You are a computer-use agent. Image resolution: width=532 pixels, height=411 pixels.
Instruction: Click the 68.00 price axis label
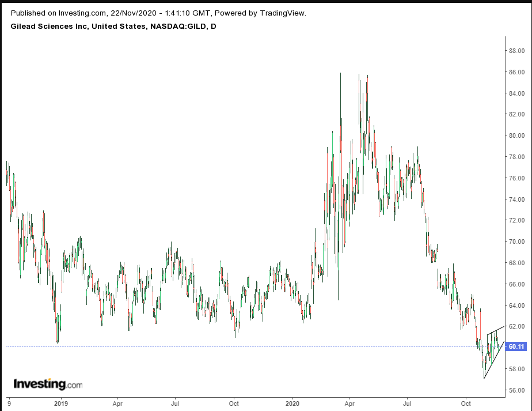(x=516, y=263)
